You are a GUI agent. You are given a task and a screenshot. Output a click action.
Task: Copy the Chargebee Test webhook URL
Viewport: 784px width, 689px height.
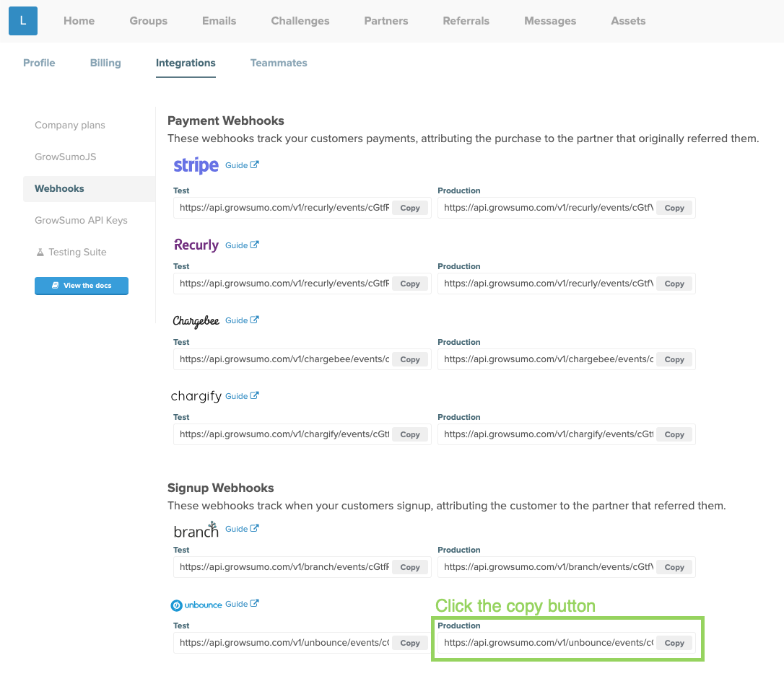coord(410,359)
